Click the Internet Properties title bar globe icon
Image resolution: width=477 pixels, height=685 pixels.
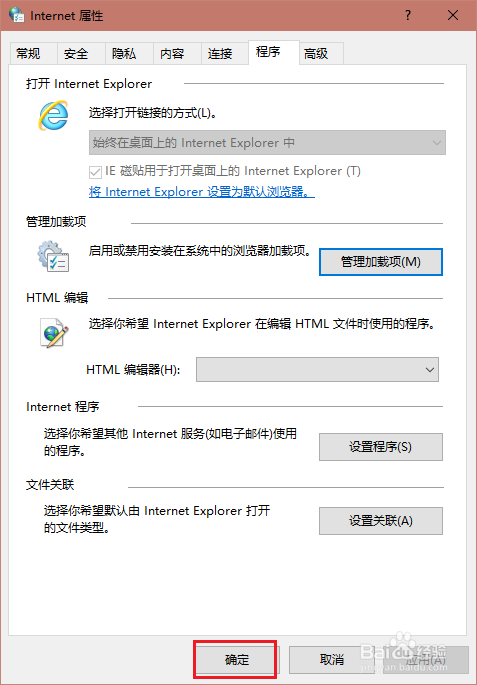click(17, 16)
